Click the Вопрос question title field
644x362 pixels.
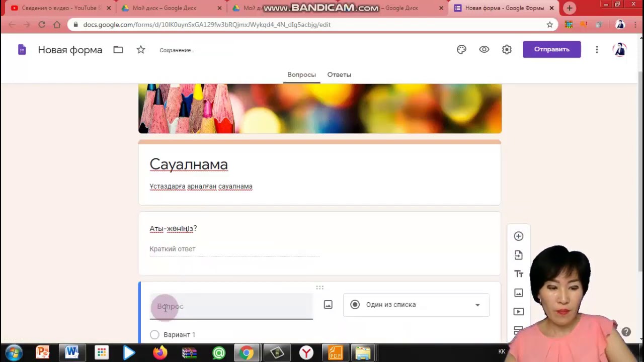pos(231,306)
